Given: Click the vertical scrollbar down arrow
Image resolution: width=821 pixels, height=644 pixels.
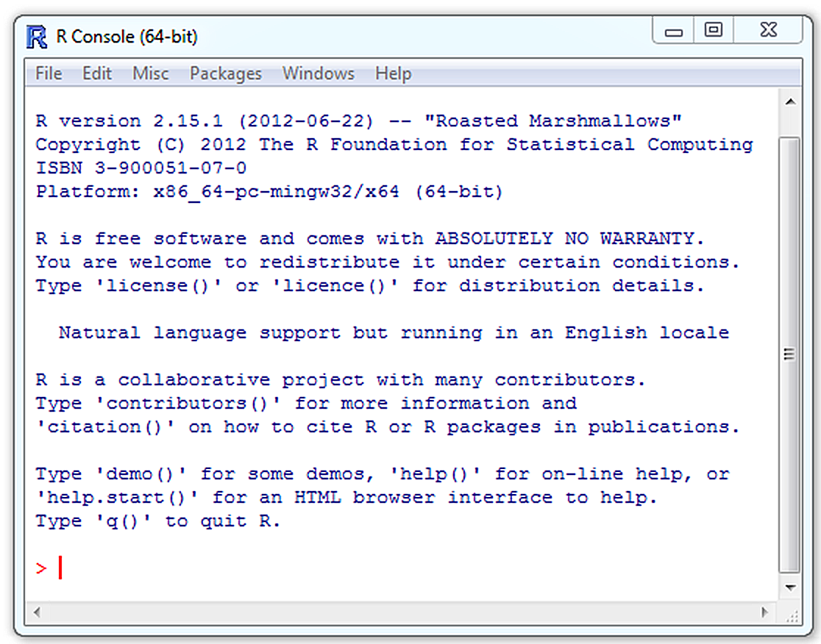Looking at the screenshot, I should coord(790,587).
